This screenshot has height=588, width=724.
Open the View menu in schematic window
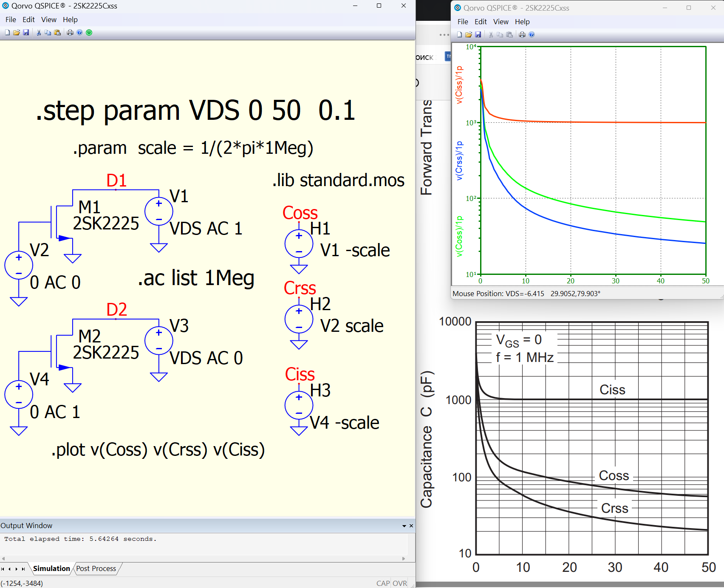(48, 20)
